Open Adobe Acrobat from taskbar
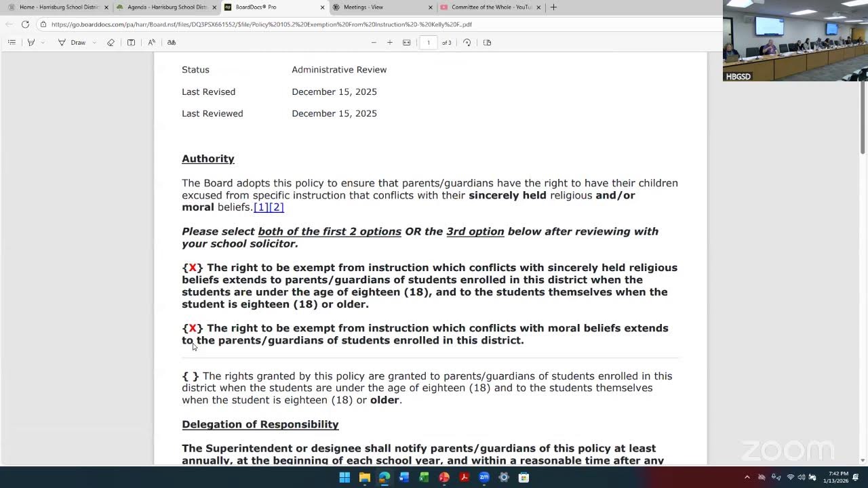Screen dimensions: 868x488 465,477
